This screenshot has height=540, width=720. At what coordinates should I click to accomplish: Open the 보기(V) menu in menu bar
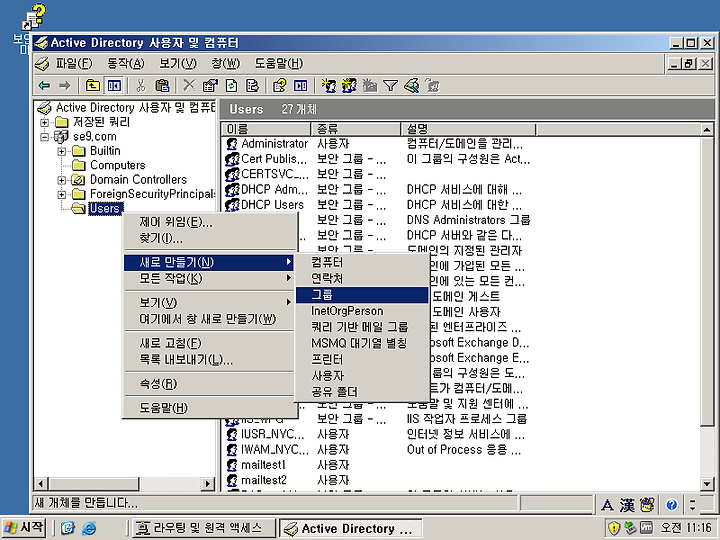[178, 64]
